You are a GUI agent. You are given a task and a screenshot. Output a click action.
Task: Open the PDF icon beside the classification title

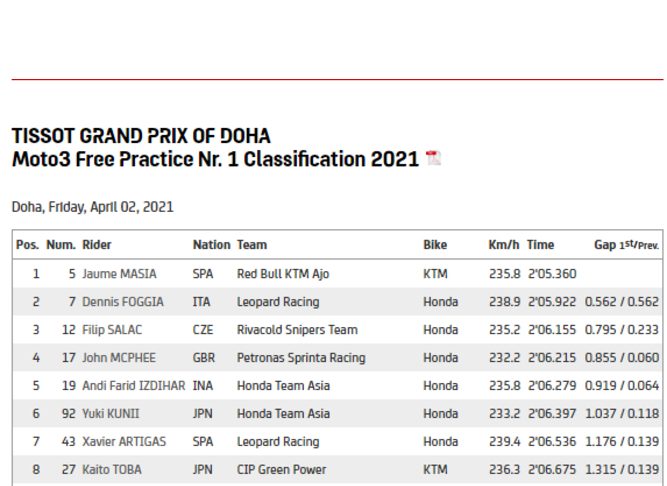click(x=433, y=158)
